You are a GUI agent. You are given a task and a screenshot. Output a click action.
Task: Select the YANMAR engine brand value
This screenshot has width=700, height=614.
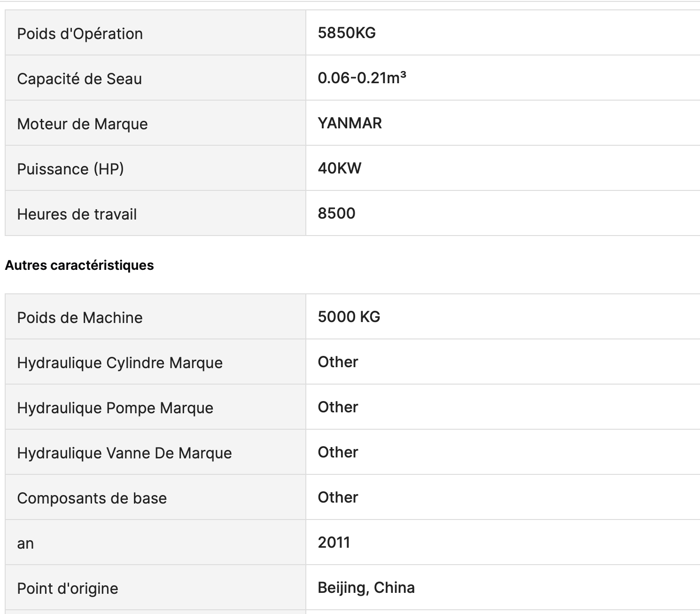coord(350,123)
